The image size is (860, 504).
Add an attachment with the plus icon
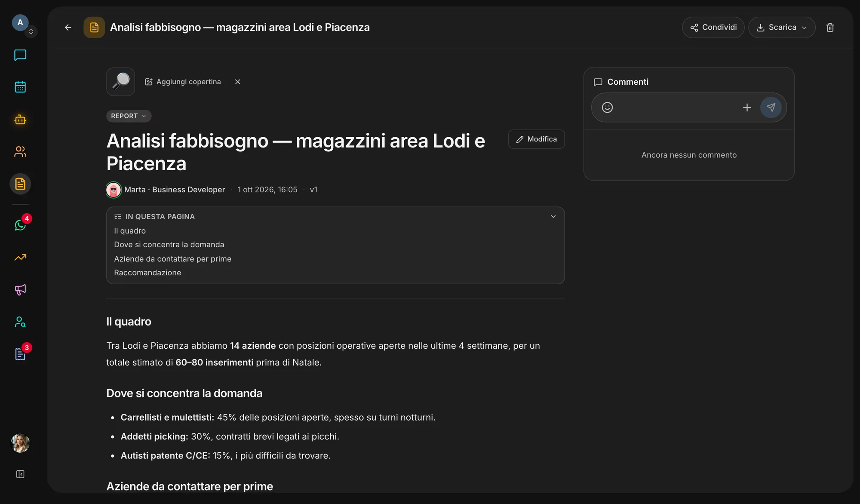(x=747, y=108)
